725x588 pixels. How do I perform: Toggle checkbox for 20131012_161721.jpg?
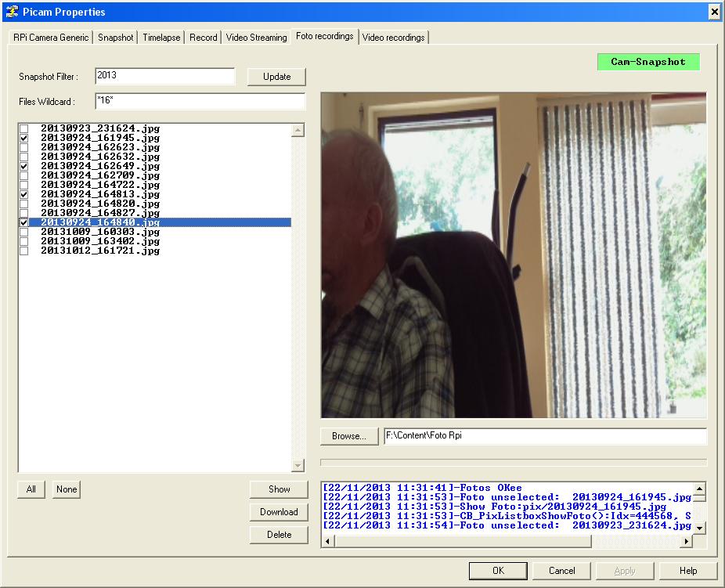coord(23,251)
